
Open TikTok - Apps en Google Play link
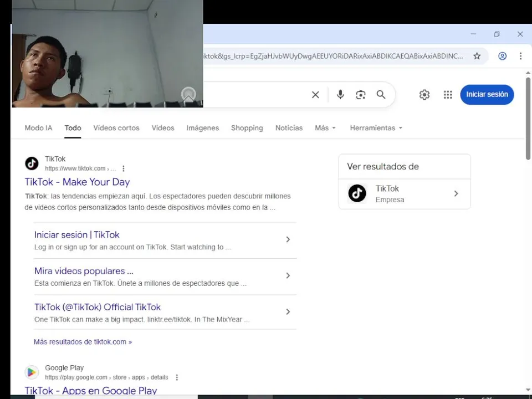pos(91,391)
